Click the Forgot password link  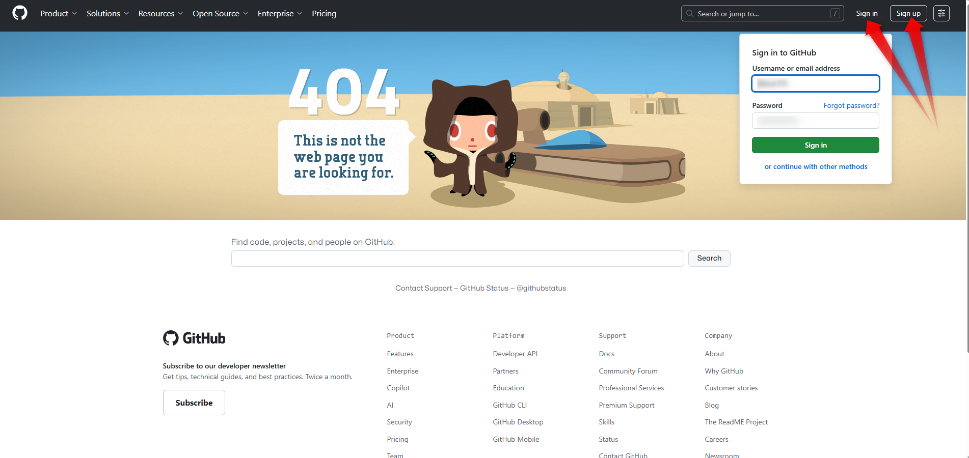click(851, 105)
